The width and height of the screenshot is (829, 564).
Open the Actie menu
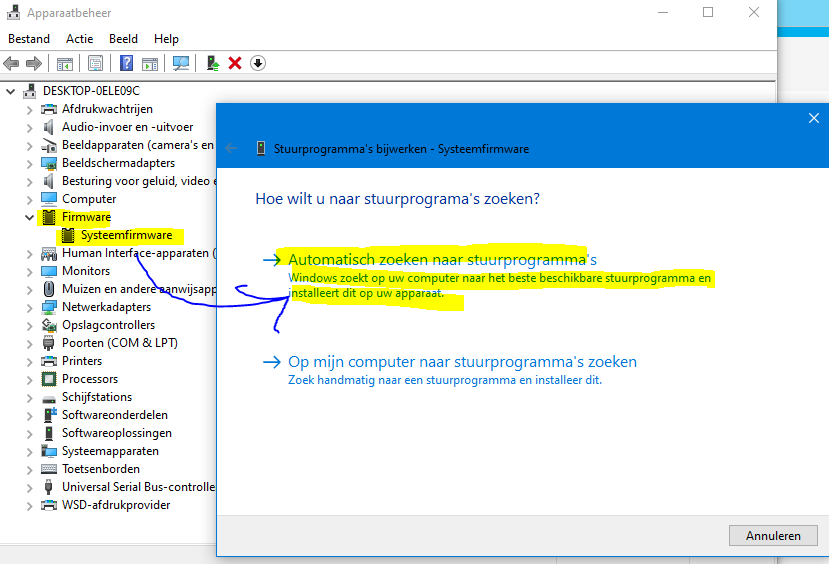coord(79,39)
